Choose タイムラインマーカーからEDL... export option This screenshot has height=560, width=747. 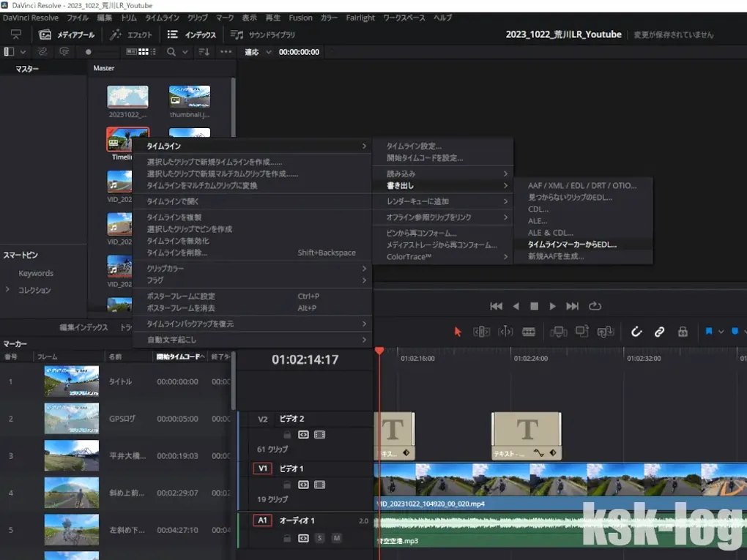tap(572, 244)
